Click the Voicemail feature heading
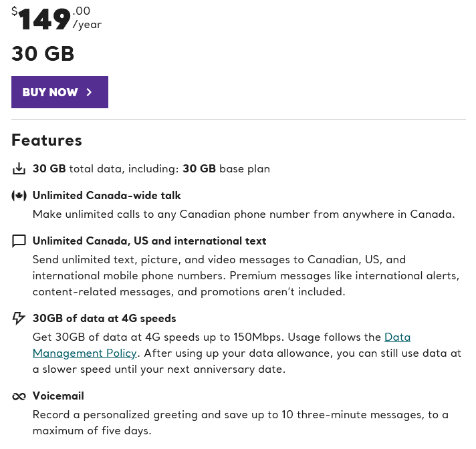Image resolution: width=476 pixels, height=449 pixels. point(58,396)
